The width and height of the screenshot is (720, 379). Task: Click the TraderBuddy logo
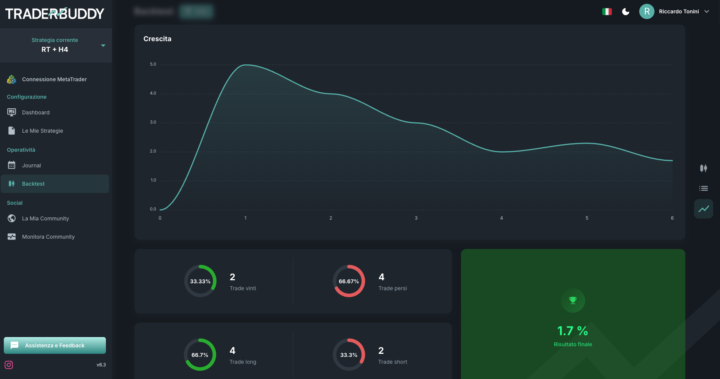coord(55,14)
